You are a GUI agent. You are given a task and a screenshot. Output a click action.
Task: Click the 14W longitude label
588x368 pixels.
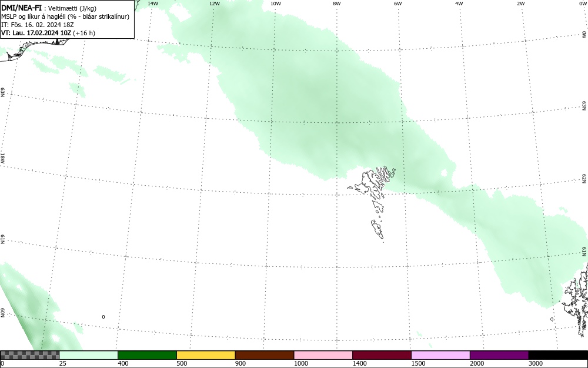coord(153,4)
